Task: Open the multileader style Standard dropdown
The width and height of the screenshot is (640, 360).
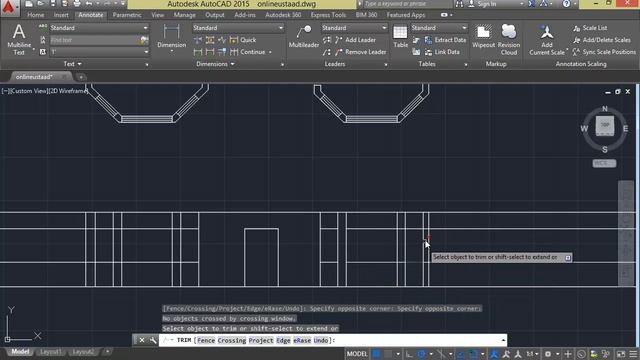Action: (x=354, y=28)
